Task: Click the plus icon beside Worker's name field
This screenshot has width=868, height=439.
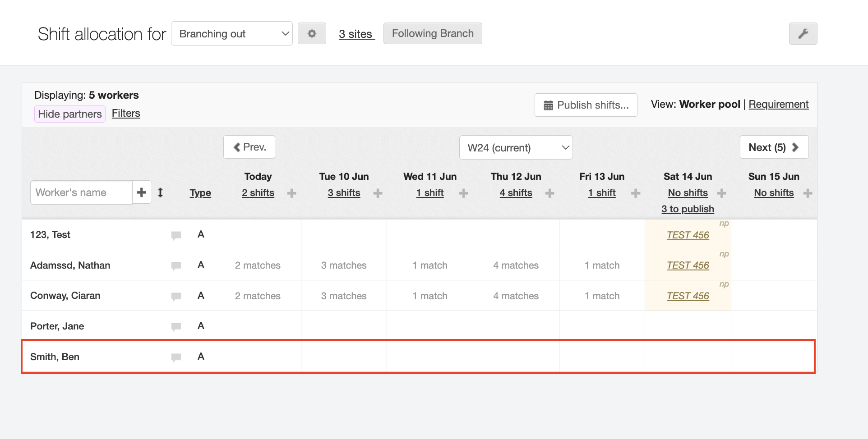Action: tap(142, 192)
